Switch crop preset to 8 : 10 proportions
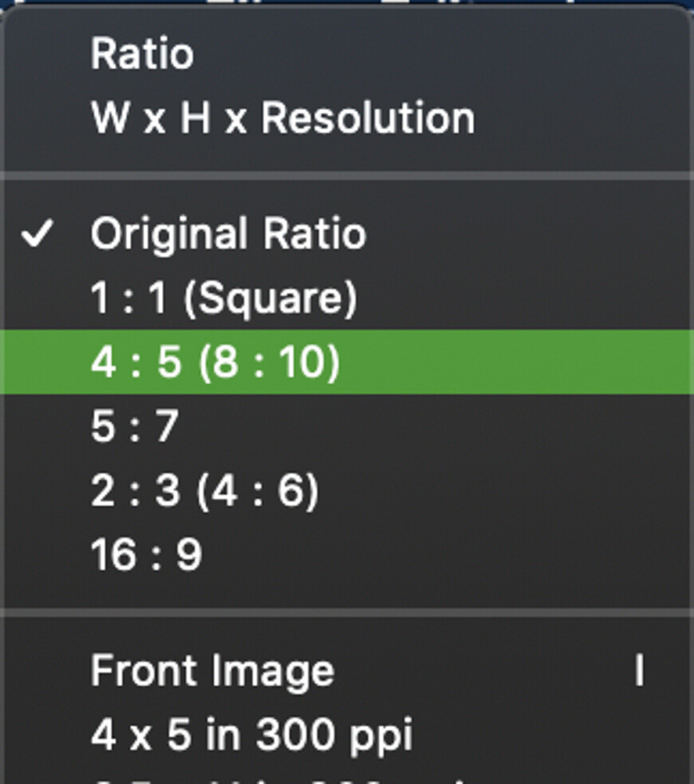Viewport: 694px width, 784px height. 215,362
